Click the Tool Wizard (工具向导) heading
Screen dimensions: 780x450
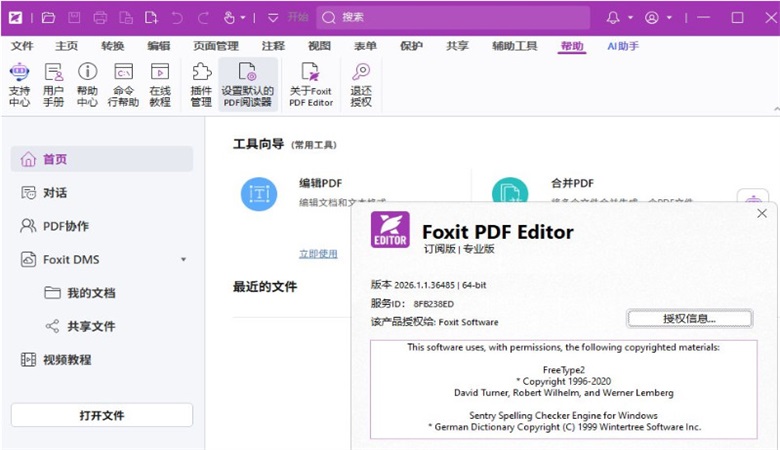point(258,144)
